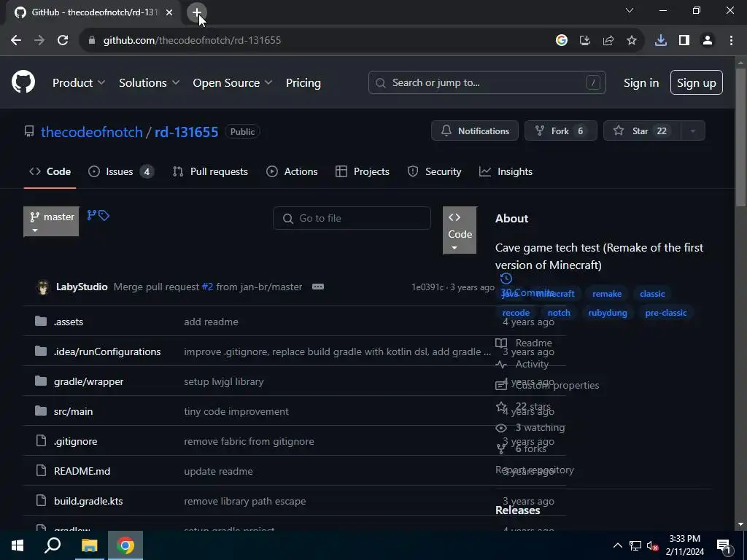747x560 pixels.
Task: Open Chrome three-dot menu
Action: [731, 41]
